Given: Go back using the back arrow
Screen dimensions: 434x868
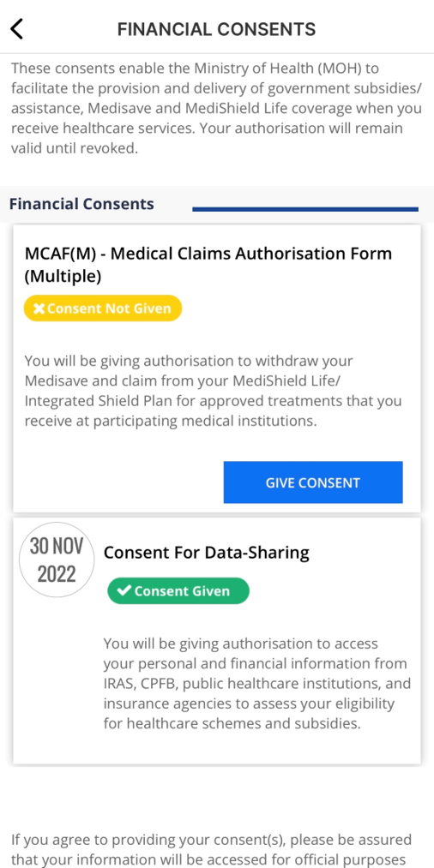Looking at the screenshot, I should tap(17, 29).
